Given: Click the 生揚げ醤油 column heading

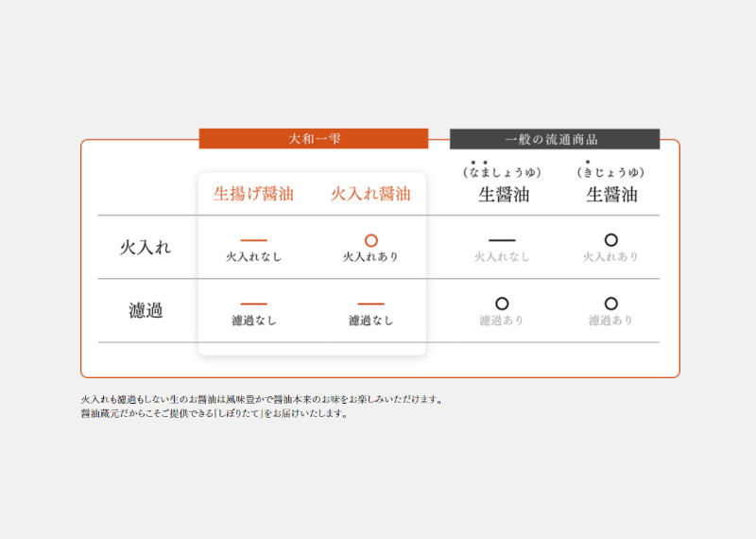Looking at the screenshot, I should 253,194.
